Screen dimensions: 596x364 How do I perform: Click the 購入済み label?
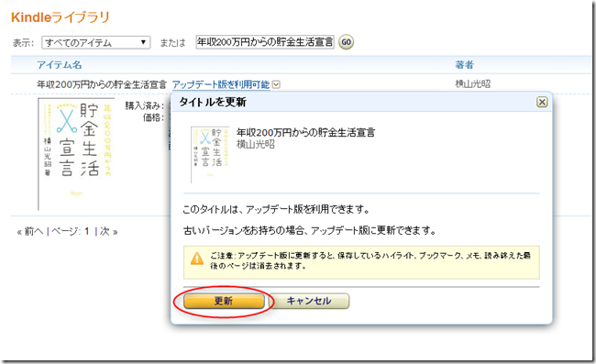(x=145, y=106)
